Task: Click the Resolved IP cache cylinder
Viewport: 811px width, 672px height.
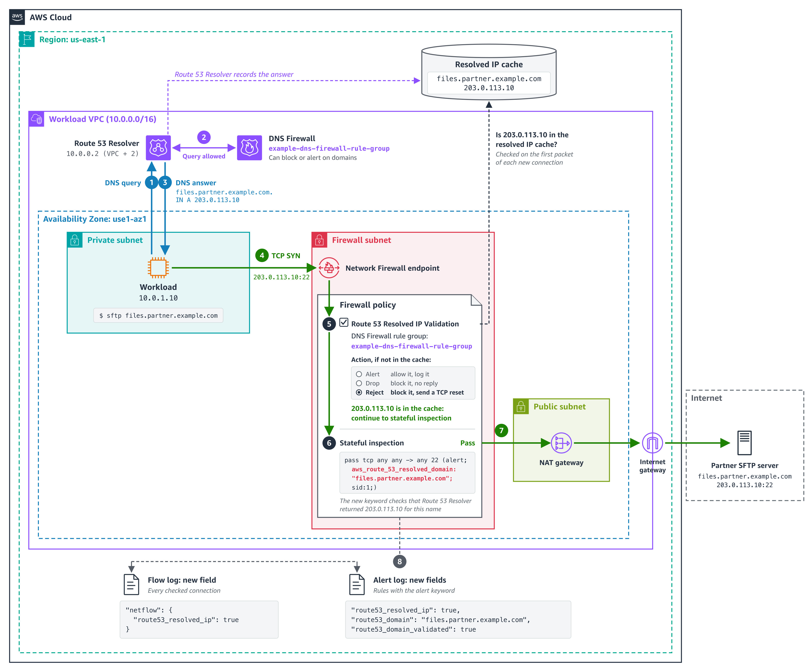Action: pyautogui.click(x=489, y=72)
